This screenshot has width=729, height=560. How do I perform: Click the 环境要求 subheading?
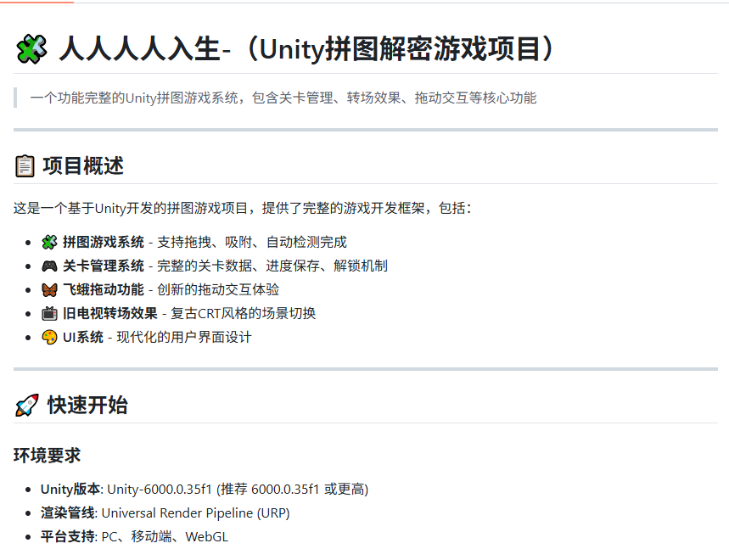pos(47,456)
